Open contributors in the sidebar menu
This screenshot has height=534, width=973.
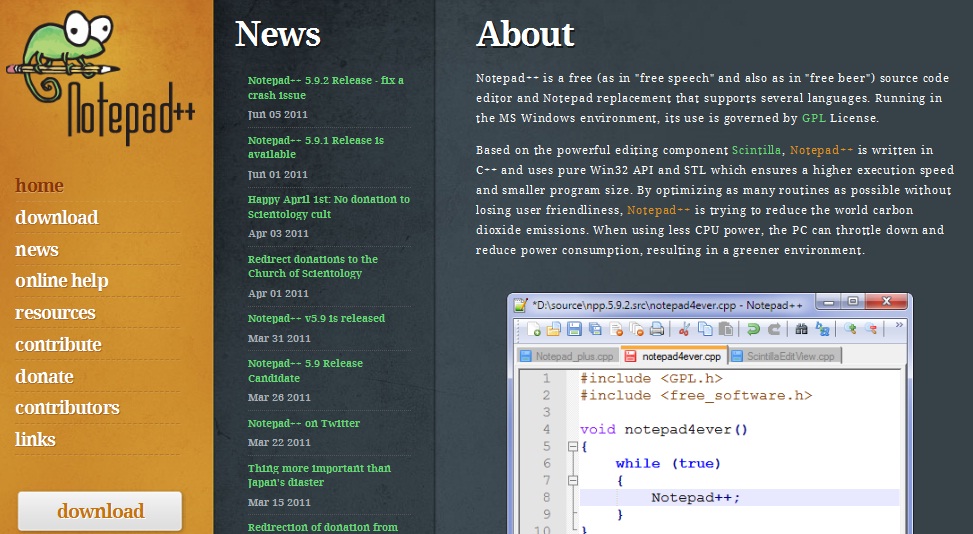pyautogui.click(x=68, y=408)
